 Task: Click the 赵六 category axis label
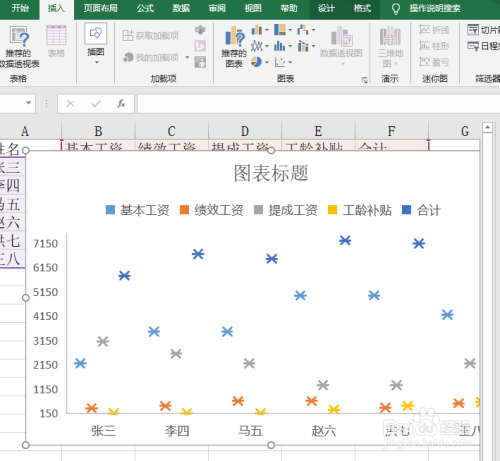pyautogui.click(x=324, y=431)
